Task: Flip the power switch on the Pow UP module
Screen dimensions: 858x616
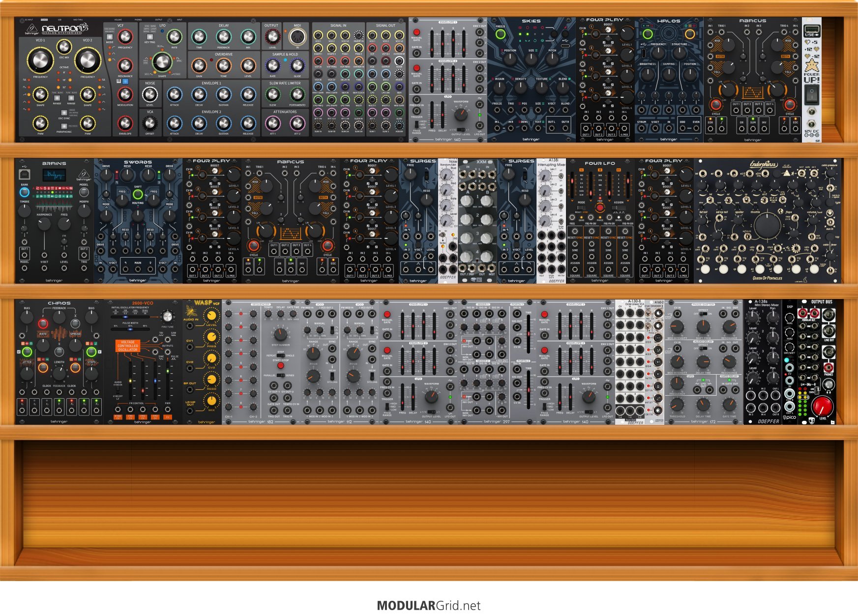Action: 811,94
